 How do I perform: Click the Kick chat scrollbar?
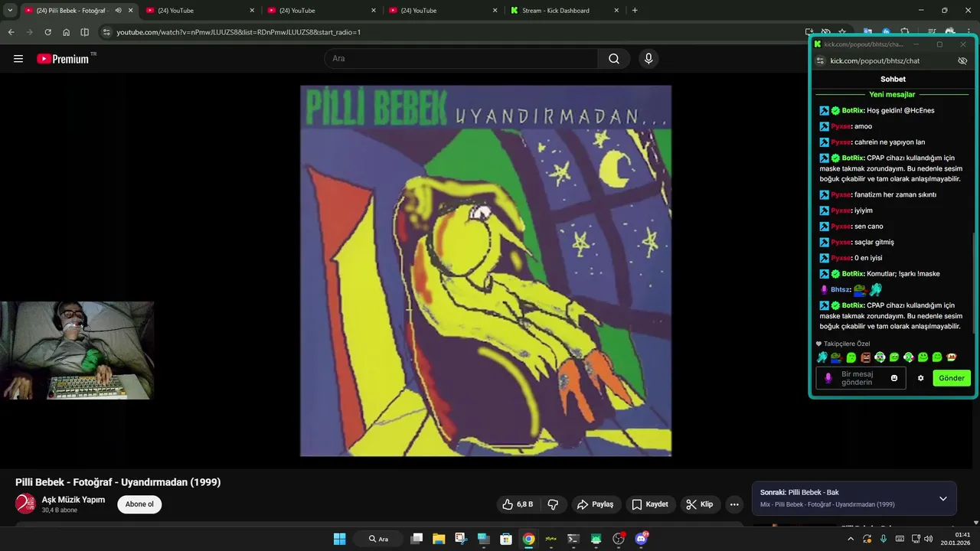(972, 285)
